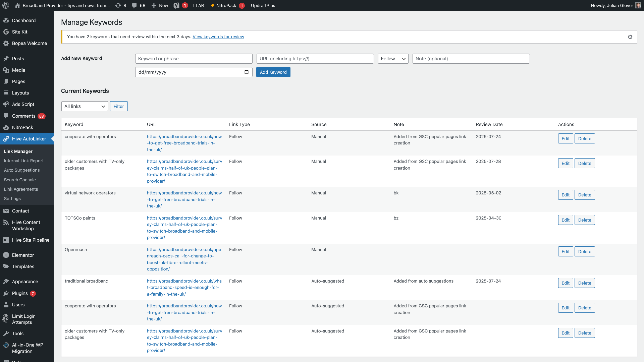Open Settings under Hive AutoLinker
The height and width of the screenshot is (362, 644).
(x=12, y=198)
